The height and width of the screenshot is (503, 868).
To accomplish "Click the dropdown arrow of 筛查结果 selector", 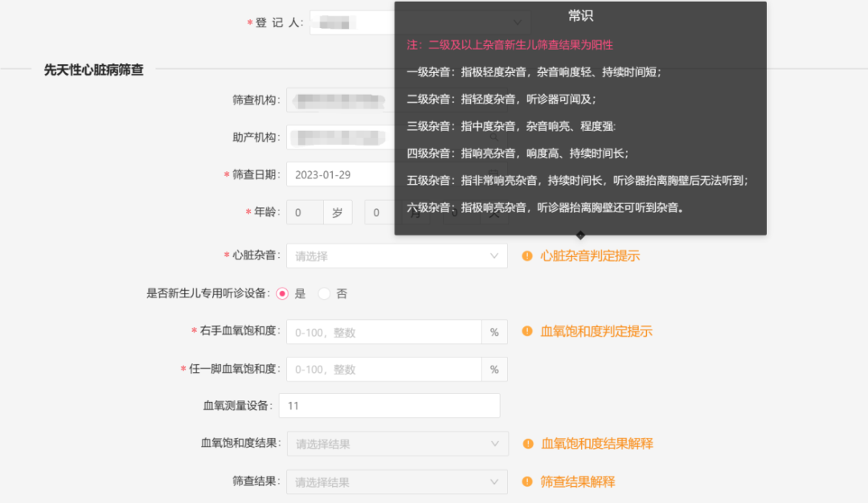I will (x=496, y=482).
